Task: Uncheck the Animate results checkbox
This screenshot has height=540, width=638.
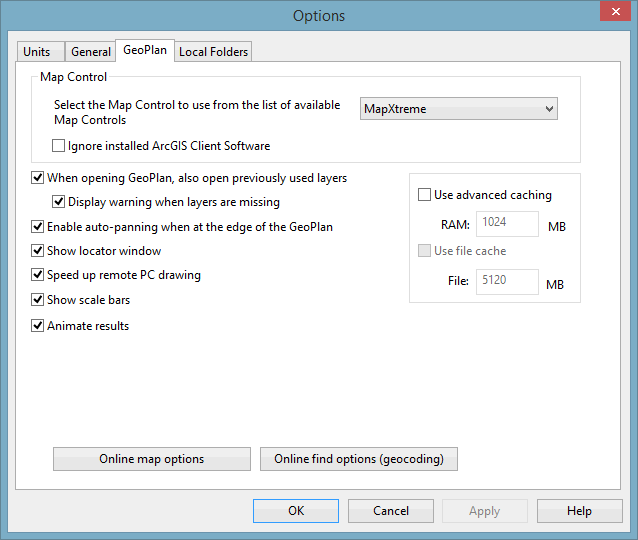Action: pyautogui.click(x=38, y=326)
